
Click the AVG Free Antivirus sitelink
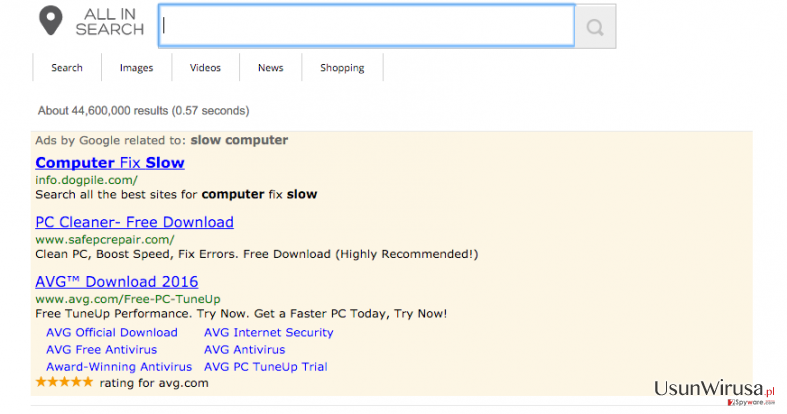101,349
